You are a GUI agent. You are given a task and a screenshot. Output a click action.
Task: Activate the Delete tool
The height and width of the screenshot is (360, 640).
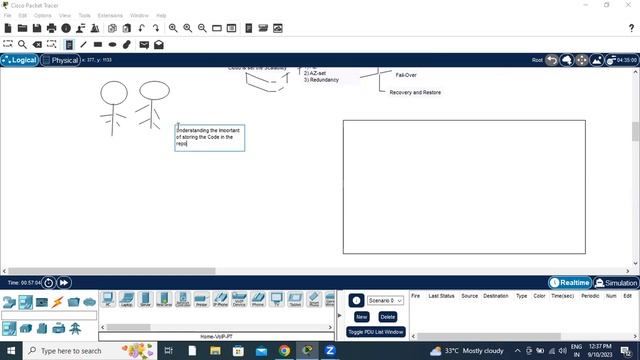click(x=37, y=44)
